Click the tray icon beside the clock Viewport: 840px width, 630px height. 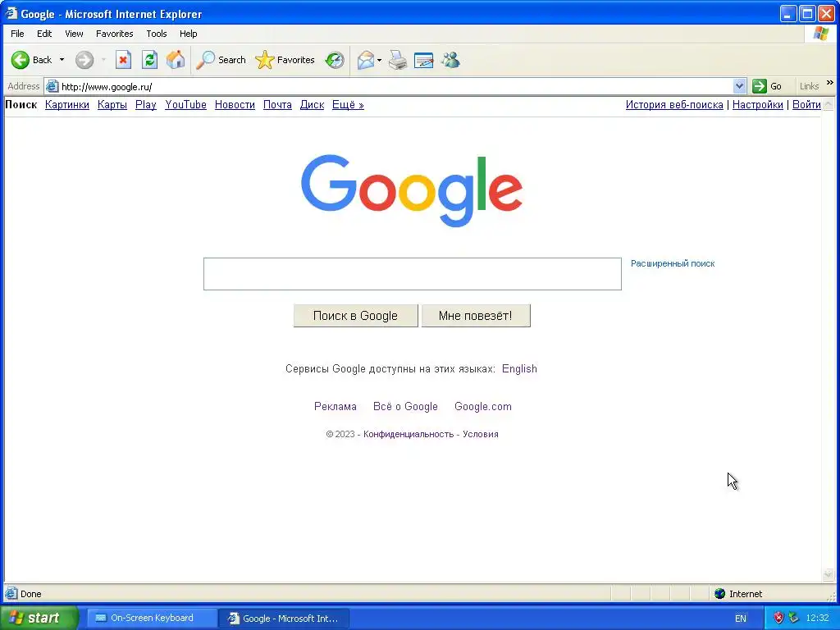(793, 618)
